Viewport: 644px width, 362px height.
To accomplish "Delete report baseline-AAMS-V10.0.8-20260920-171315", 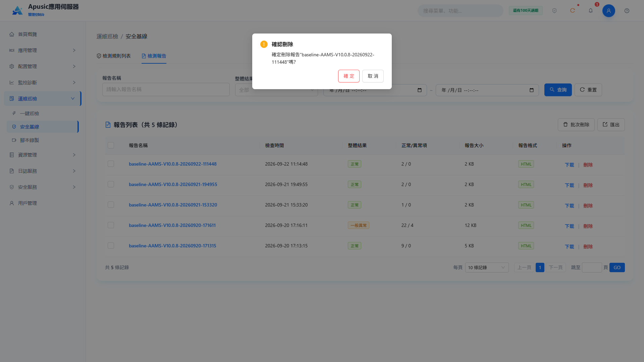I will [588, 247].
